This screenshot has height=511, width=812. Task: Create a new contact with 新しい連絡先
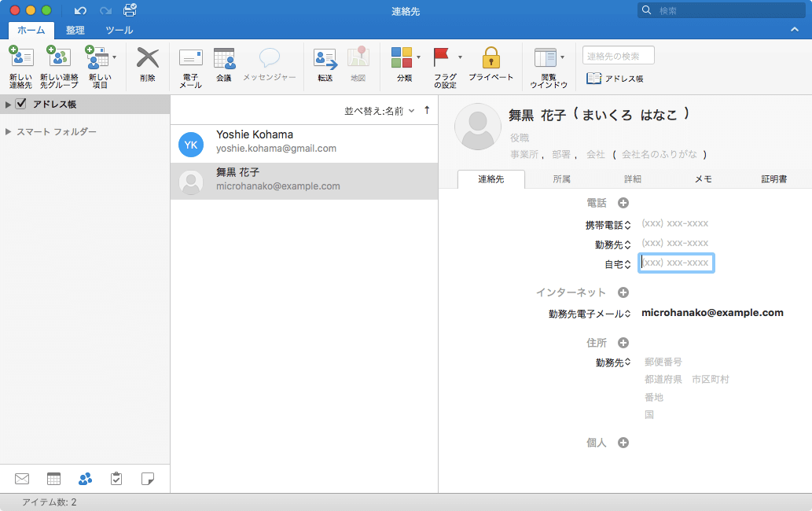click(x=20, y=66)
